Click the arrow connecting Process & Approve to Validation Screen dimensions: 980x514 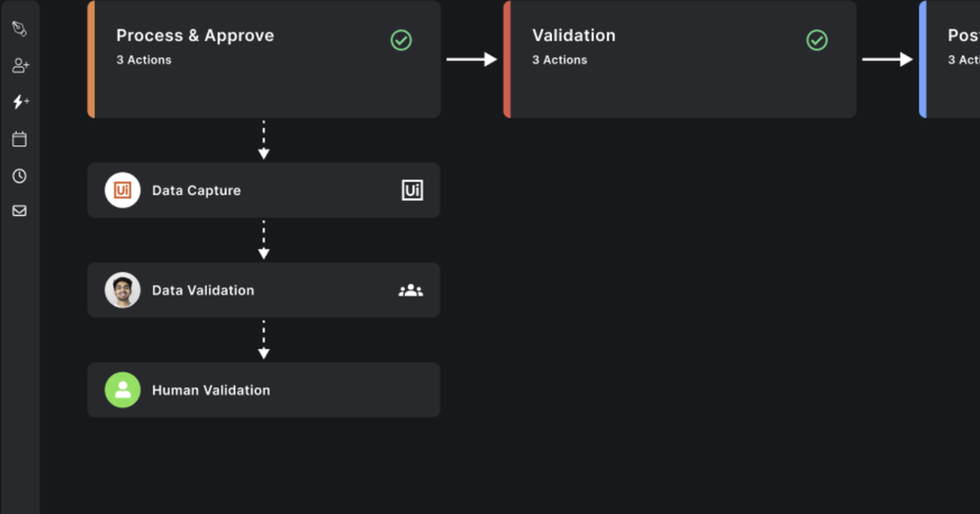(x=471, y=60)
